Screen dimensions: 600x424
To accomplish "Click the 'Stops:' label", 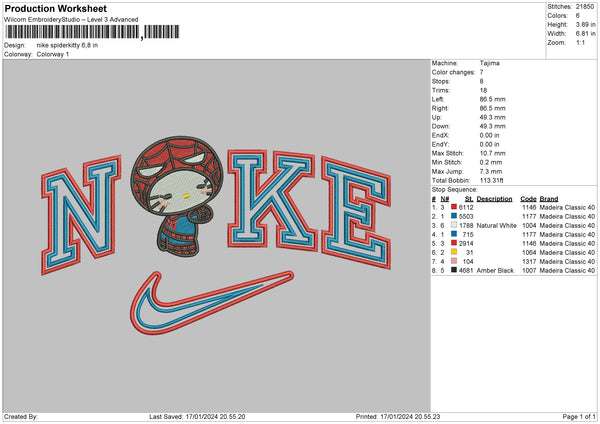I will pos(441,81).
